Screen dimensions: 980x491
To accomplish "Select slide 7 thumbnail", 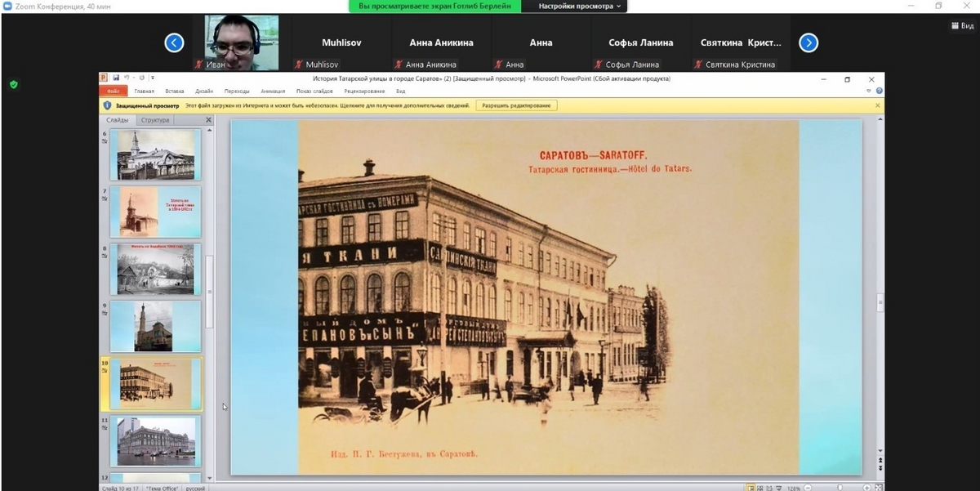I will click(155, 212).
